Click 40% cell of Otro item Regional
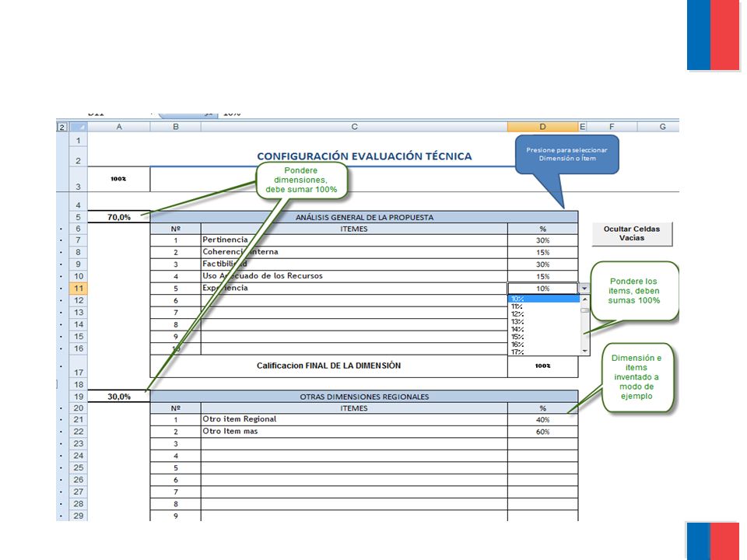Viewport: 747px width, 560px height. 542,419
